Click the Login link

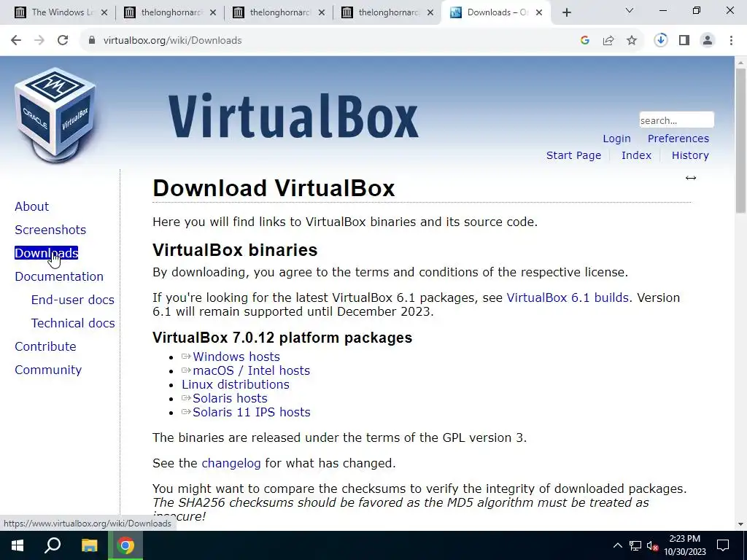[616, 139]
